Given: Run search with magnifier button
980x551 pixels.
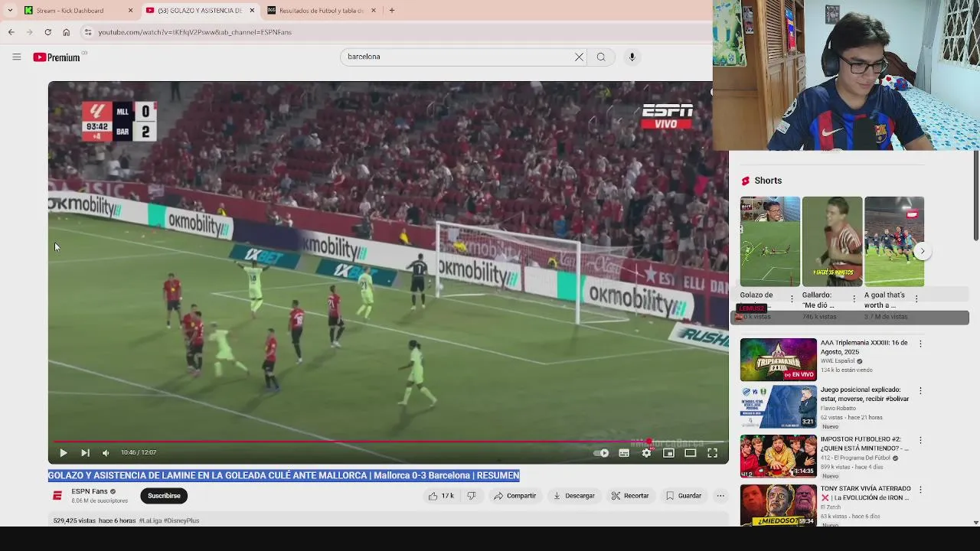Looking at the screenshot, I should [x=601, y=57].
